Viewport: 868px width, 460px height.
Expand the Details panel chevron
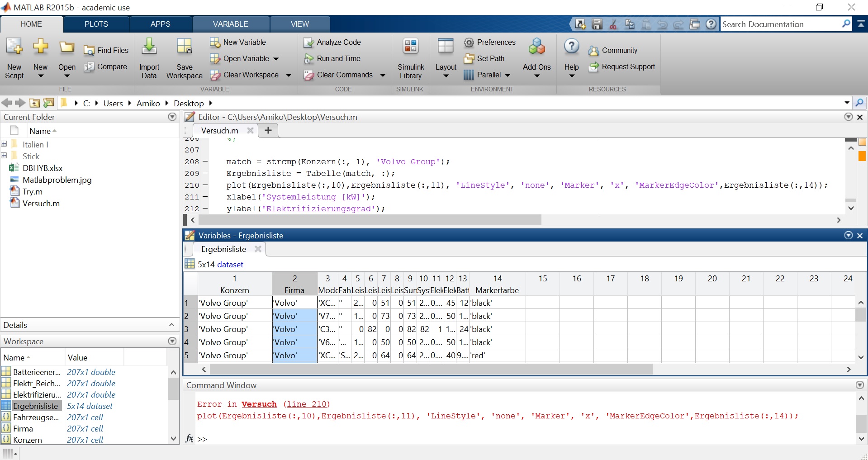click(171, 325)
